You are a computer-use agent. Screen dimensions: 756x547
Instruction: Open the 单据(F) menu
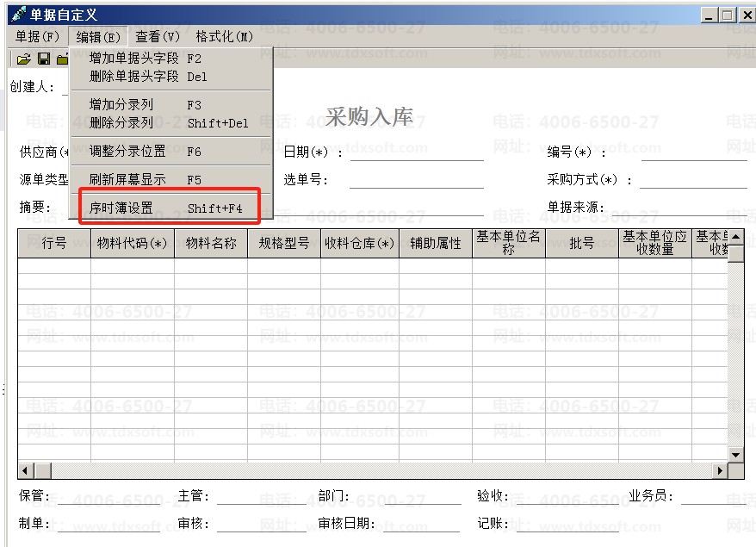point(37,37)
